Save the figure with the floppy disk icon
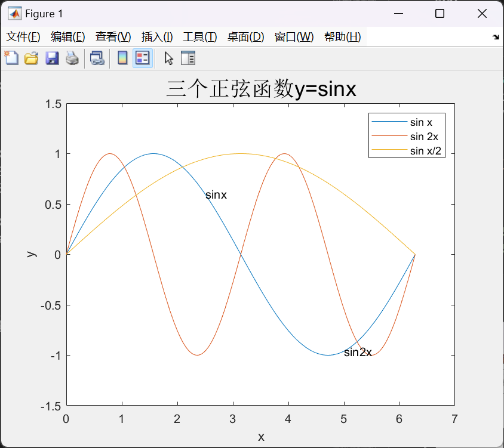504x448 pixels. (x=52, y=58)
